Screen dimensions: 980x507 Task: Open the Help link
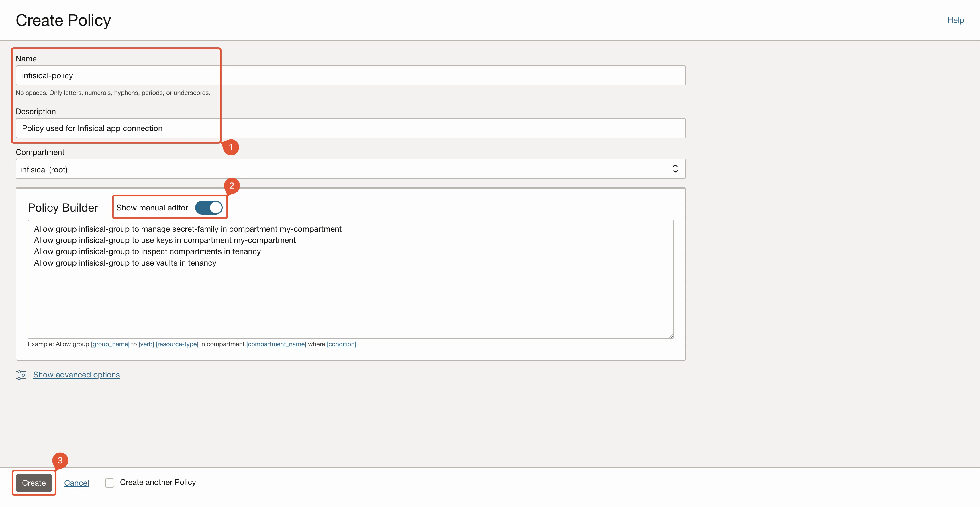click(955, 20)
